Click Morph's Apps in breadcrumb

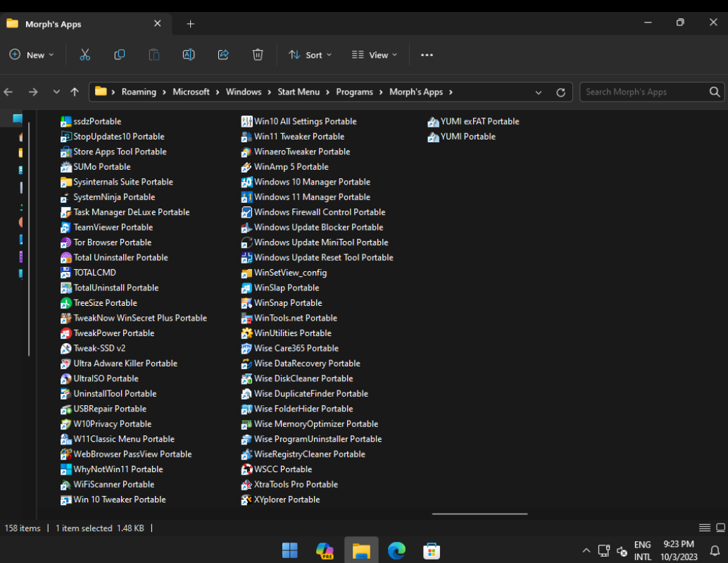416,92
